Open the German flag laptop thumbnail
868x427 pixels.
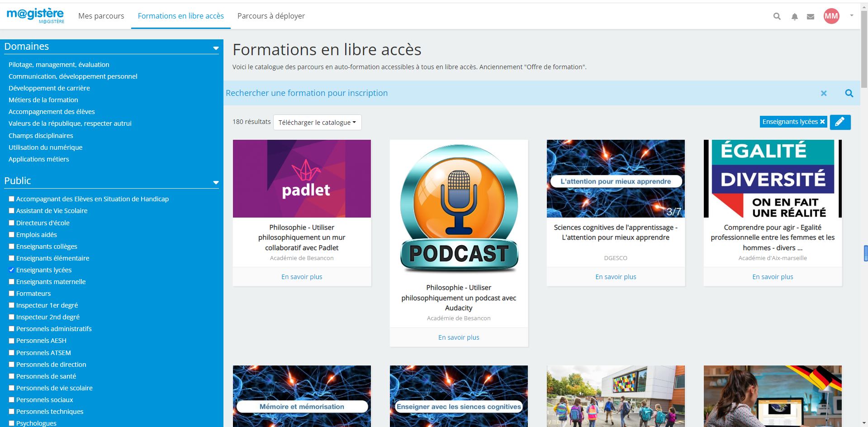(x=773, y=396)
